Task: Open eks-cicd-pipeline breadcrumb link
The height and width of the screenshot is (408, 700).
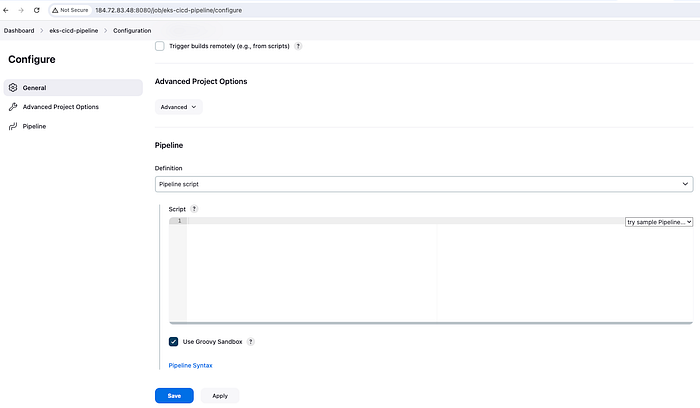Action: coord(74,31)
